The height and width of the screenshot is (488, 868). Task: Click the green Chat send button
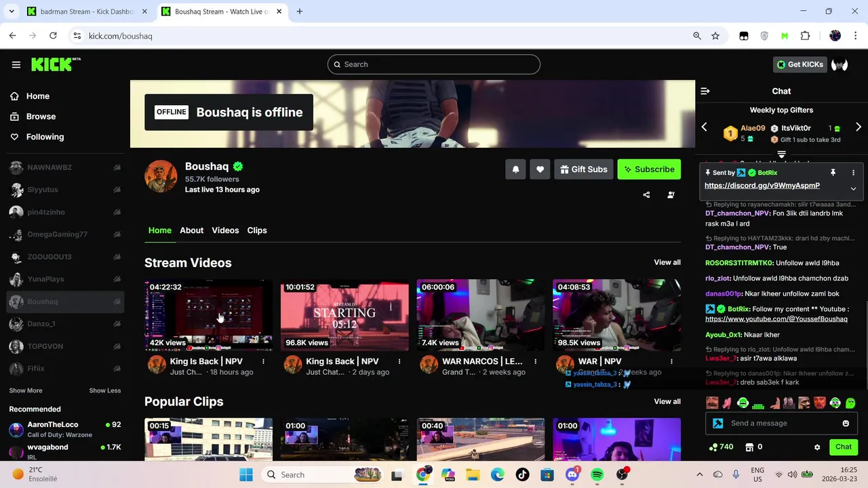(844, 447)
